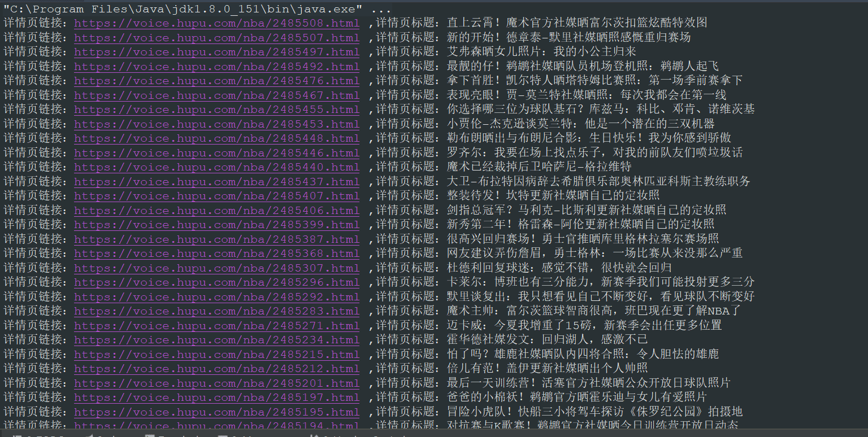Open the detail URL 2485368.html
The image size is (868, 437).
point(217,254)
